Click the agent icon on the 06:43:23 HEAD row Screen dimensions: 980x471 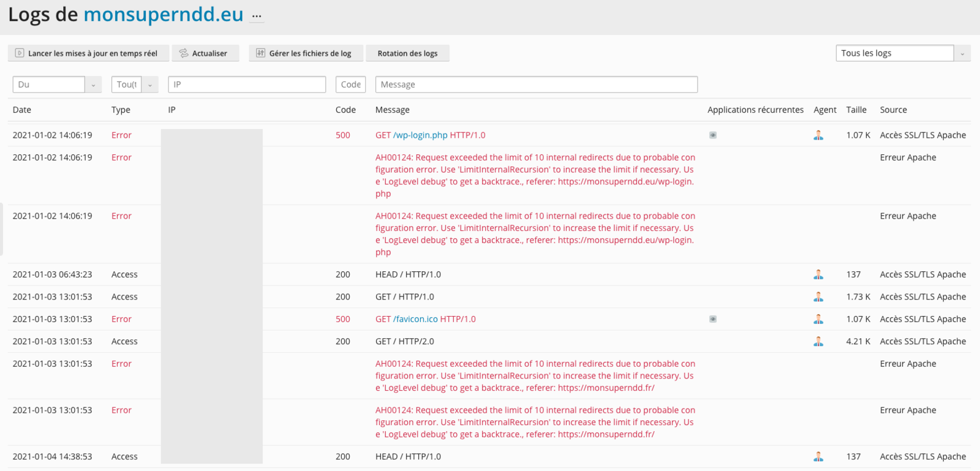[x=818, y=274]
